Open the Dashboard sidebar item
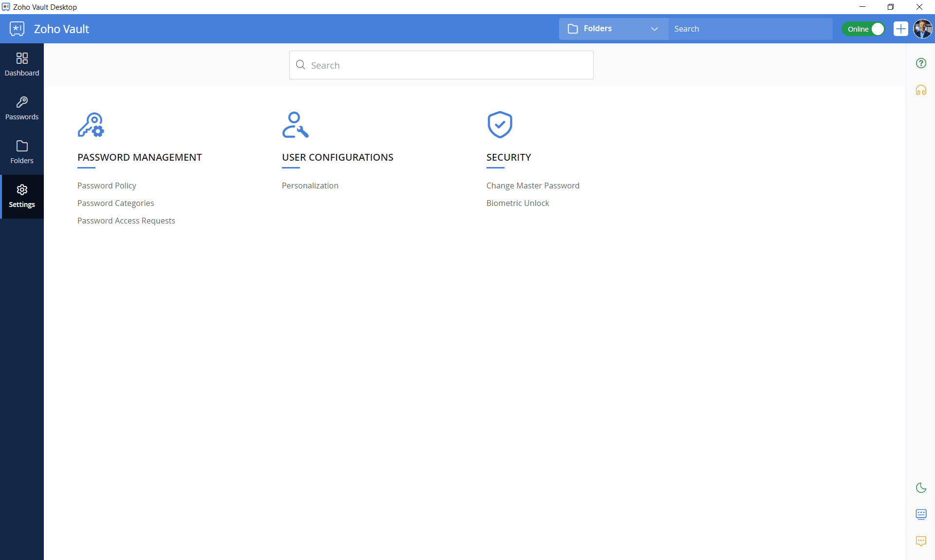 pyautogui.click(x=22, y=65)
